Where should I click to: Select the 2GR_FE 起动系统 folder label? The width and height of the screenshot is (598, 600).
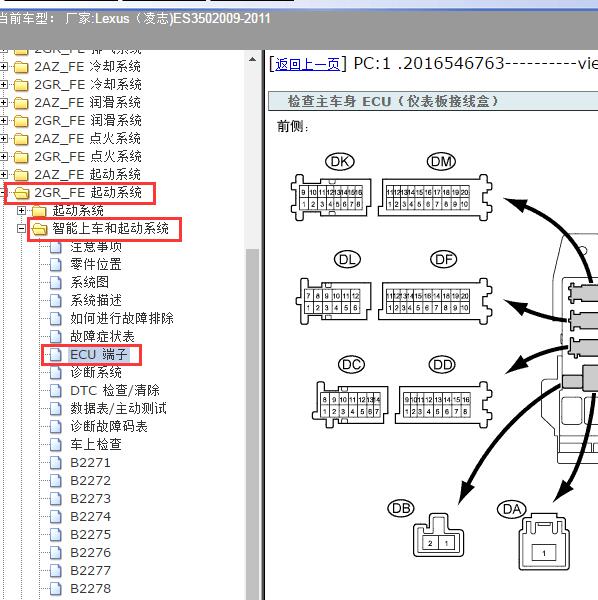tap(88, 192)
